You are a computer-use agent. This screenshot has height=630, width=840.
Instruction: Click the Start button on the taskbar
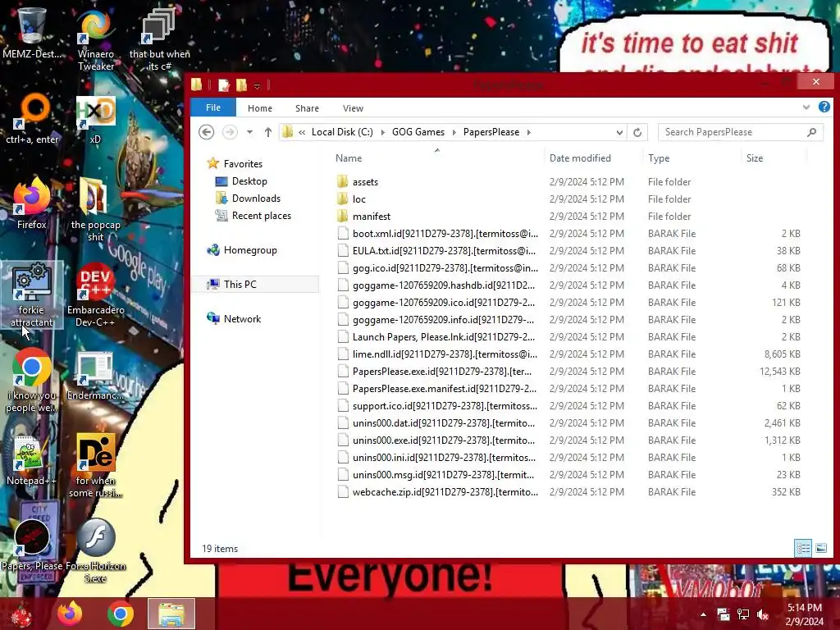click(21, 614)
